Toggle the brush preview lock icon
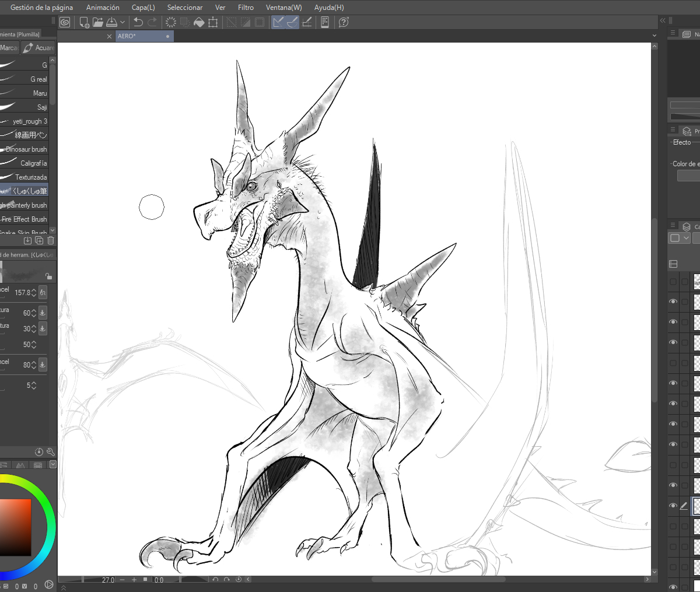 48,276
